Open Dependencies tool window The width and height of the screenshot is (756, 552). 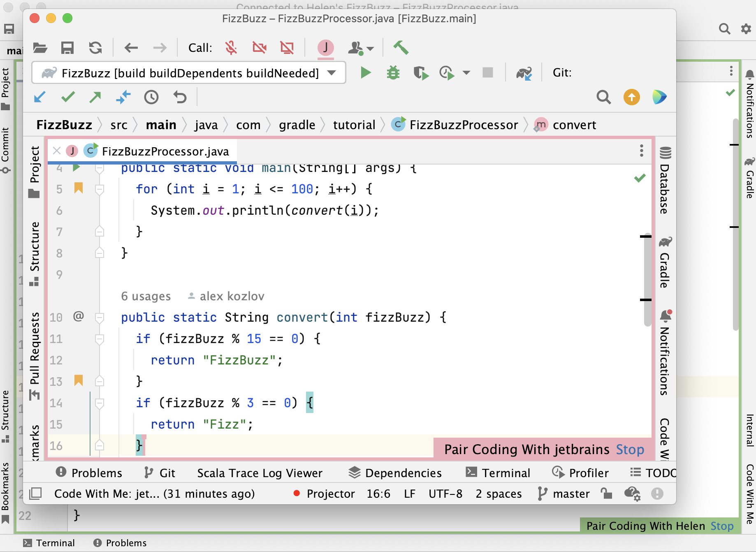pos(395,473)
